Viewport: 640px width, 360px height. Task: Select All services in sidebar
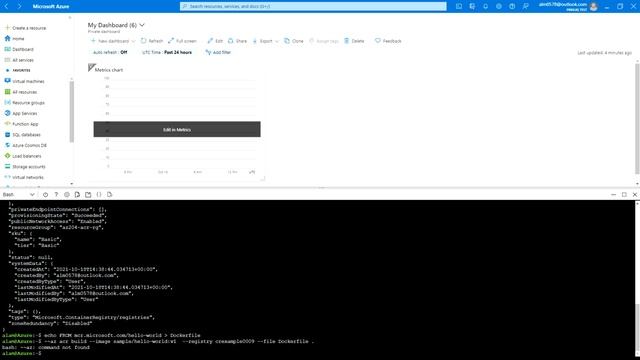pyautogui.click(x=19, y=60)
